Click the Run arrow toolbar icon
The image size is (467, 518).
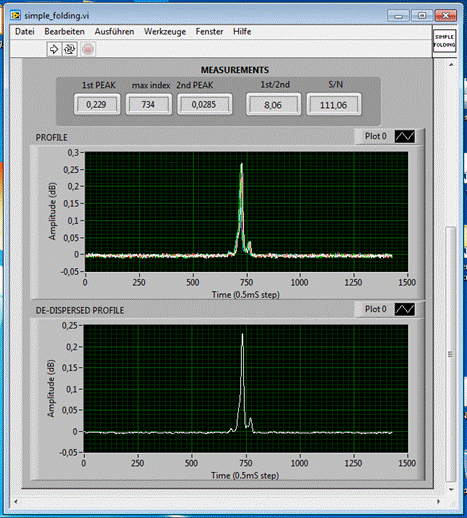tap(54, 49)
